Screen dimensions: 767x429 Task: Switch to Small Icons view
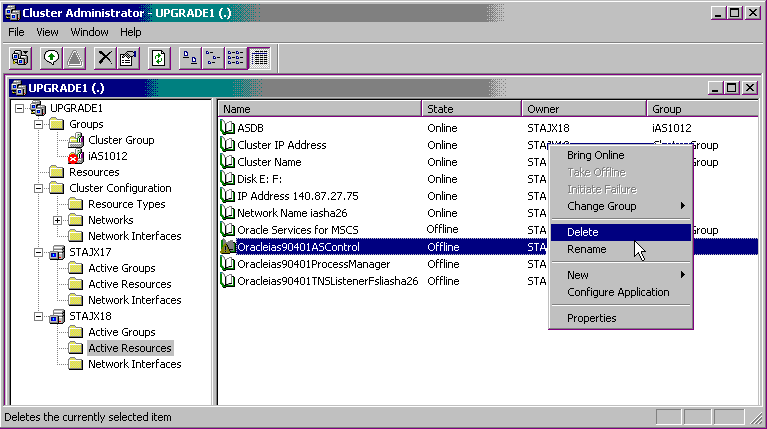point(213,58)
